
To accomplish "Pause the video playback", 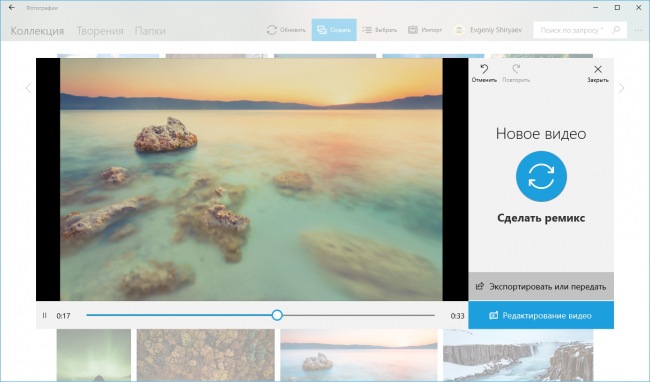I will 45,316.
